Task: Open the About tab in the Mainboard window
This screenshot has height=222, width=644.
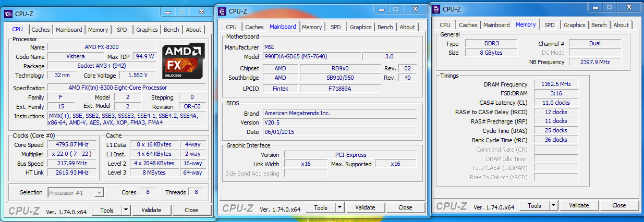Action: pos(407,27)
